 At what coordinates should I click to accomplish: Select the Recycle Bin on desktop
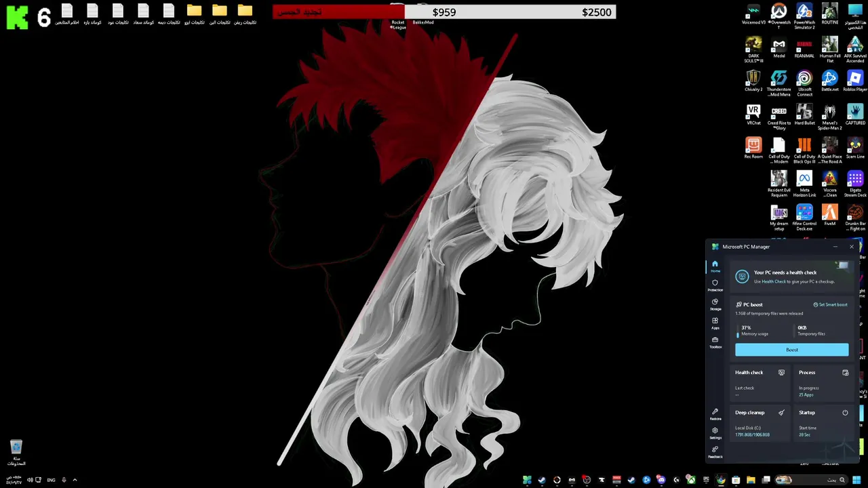(16, 453)
